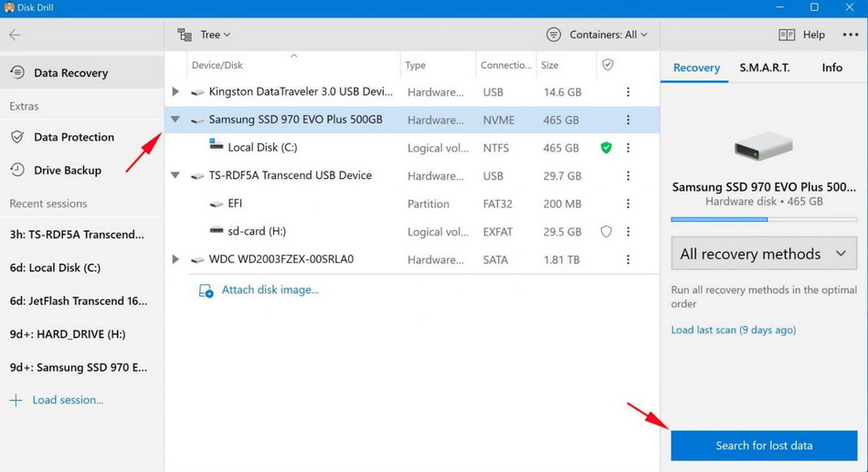The width and height of the screenshot is (868, 472).
Task: Open the Help book icon
Action: pos(787,35)
